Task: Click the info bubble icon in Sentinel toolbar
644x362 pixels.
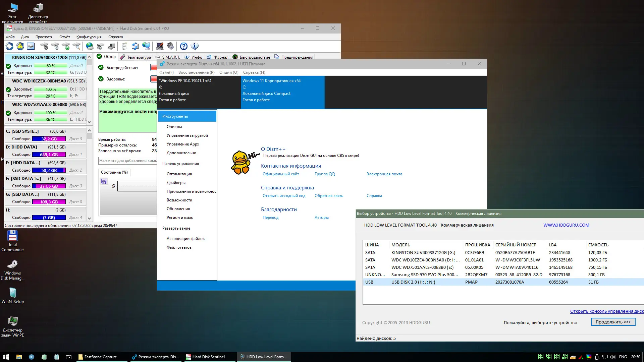Action: pos(195,46)
